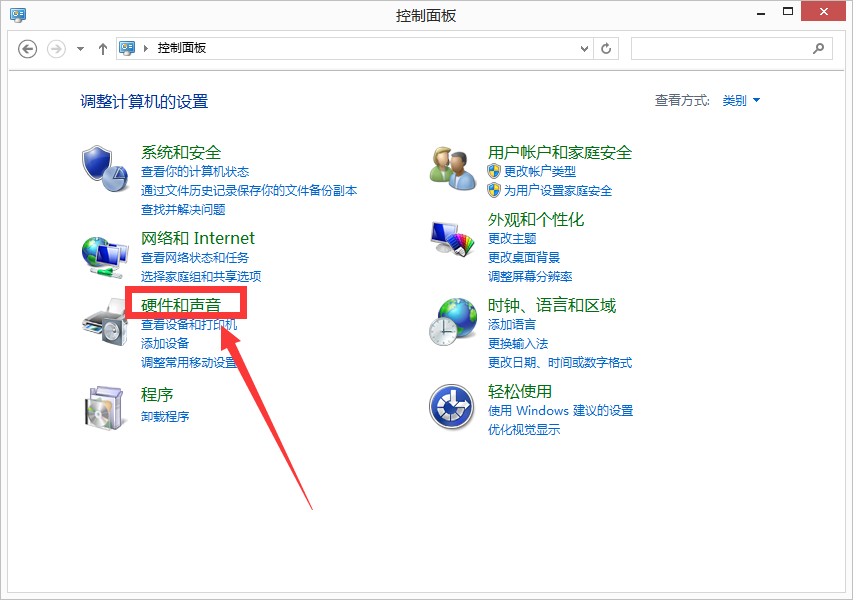Click the shield icon beside 更改帐户类型

click(493, 171)
